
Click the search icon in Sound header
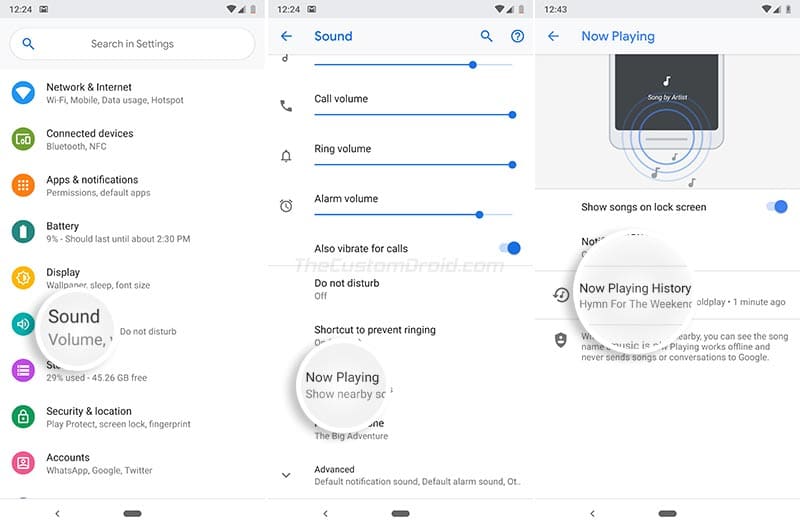point(486,36)
